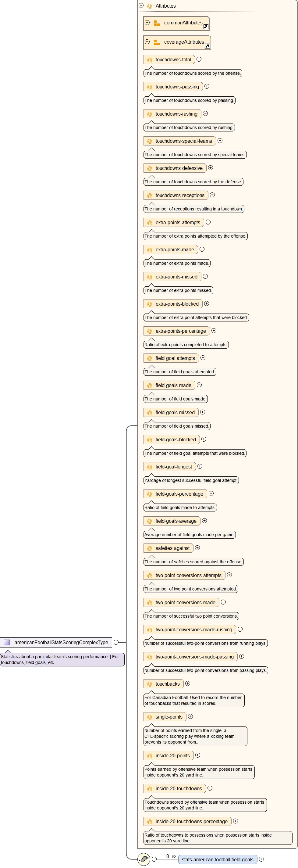This screenshot has width=298, height=868.
Task: Click the single-points description annotation
Action: coord(195,736)
